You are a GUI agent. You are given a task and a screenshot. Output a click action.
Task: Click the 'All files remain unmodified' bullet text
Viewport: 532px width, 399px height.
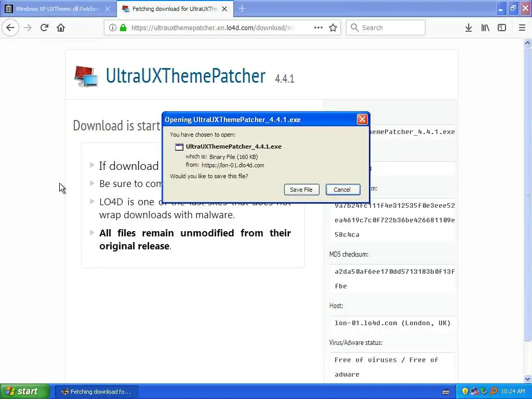(x=195, y=240)
